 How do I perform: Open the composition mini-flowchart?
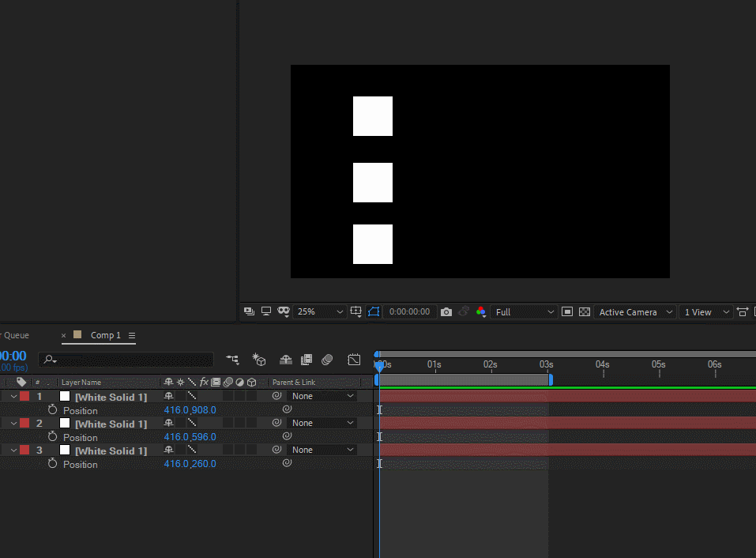click(232, 360)
